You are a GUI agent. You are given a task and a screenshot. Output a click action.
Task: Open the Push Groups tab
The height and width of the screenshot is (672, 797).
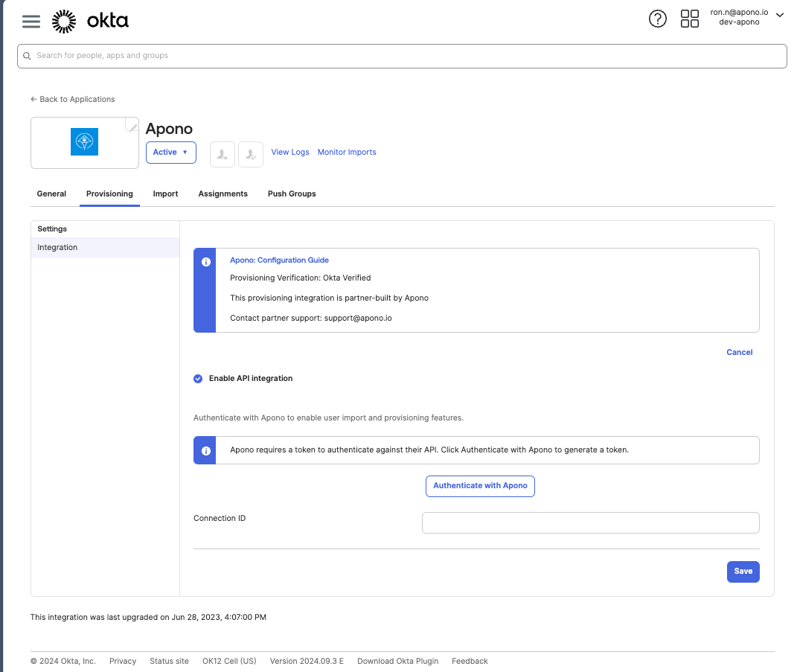tap(292, 194)
